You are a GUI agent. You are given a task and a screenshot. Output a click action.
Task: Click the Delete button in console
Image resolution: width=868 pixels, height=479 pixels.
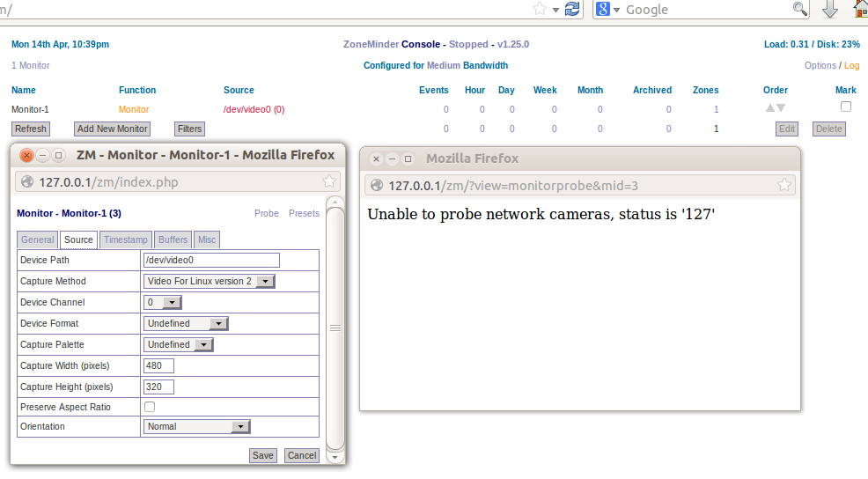[x=828, y=129]
